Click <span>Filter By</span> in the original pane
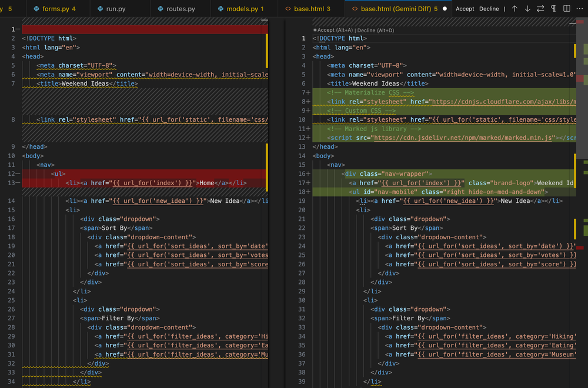588x388 pixels. tap(119, 318)
